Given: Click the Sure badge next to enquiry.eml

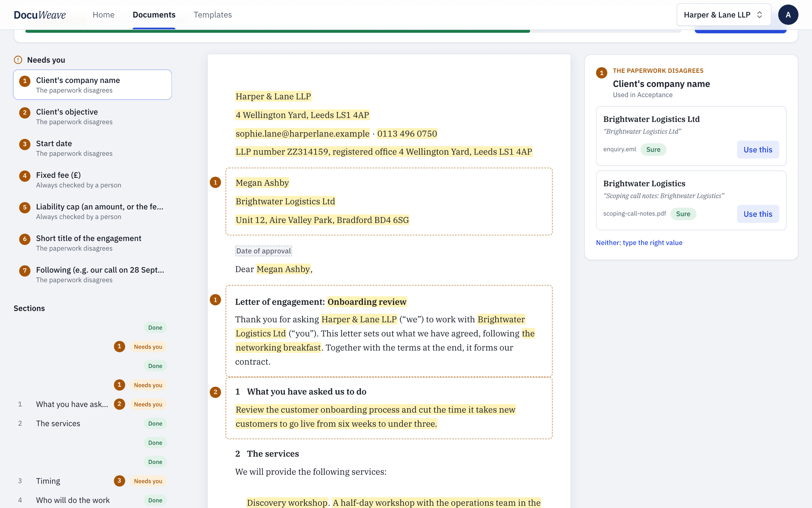Looking at the screenshot, I should (x=653, y=149).
